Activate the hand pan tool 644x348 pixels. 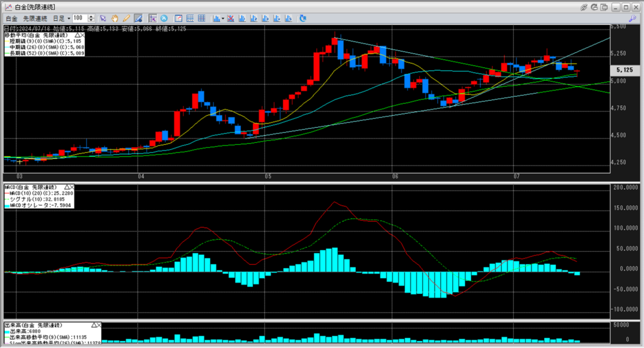coord(115,18)
